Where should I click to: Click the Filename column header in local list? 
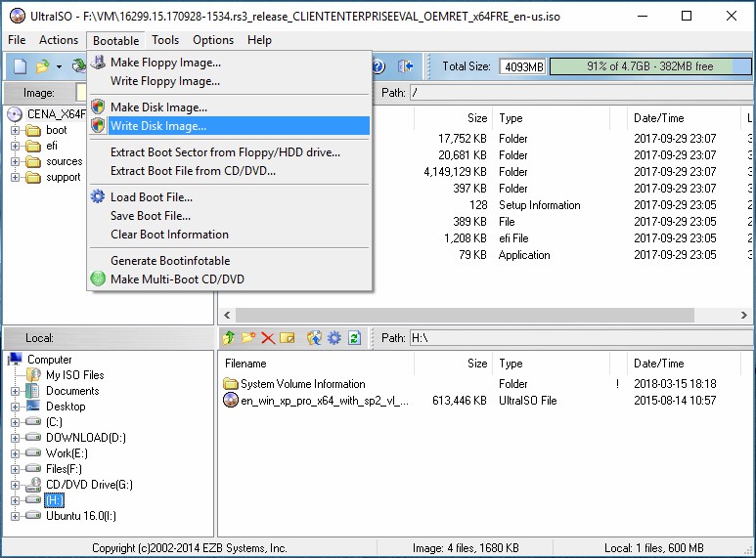coord(317,364)
